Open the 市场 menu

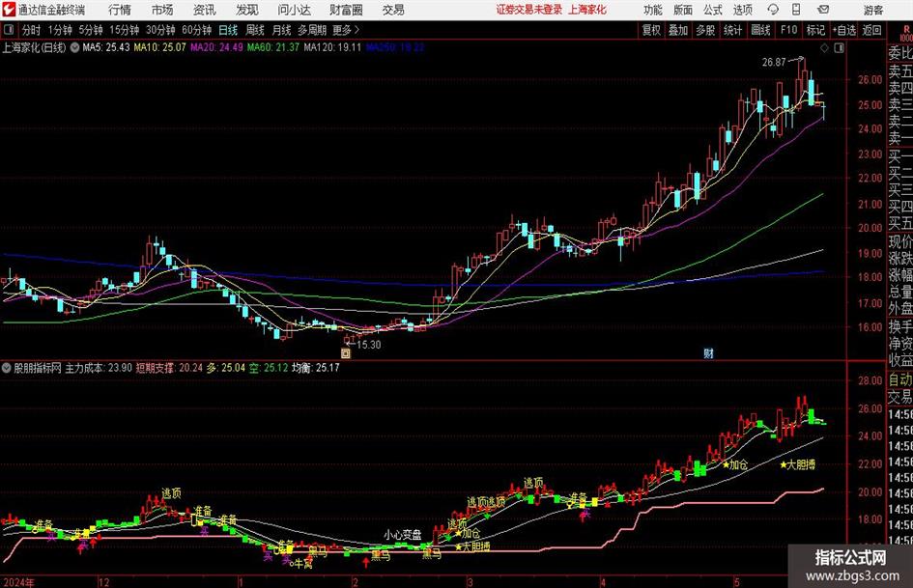point(162,10)
